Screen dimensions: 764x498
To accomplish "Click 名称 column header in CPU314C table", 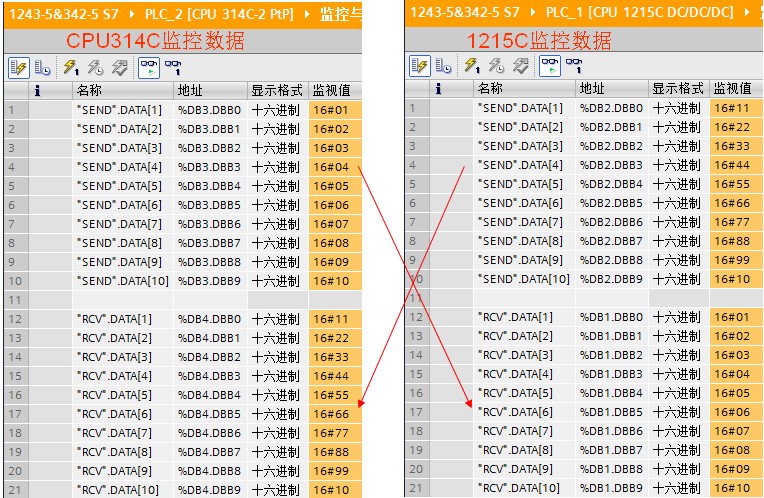I will (123, 91).
